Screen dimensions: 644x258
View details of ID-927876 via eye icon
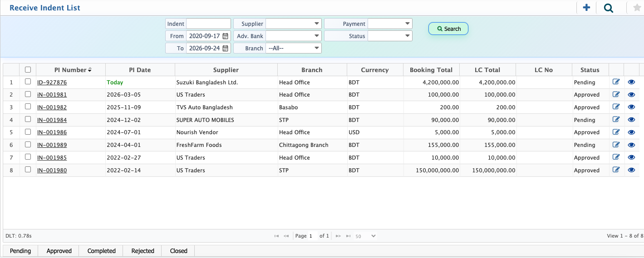tap(631, 82)
